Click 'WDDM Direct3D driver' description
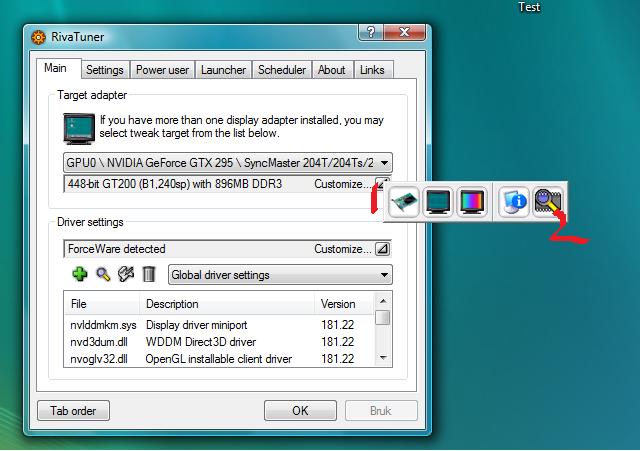The width and height of the screenshot is (640, 451). 200,342
